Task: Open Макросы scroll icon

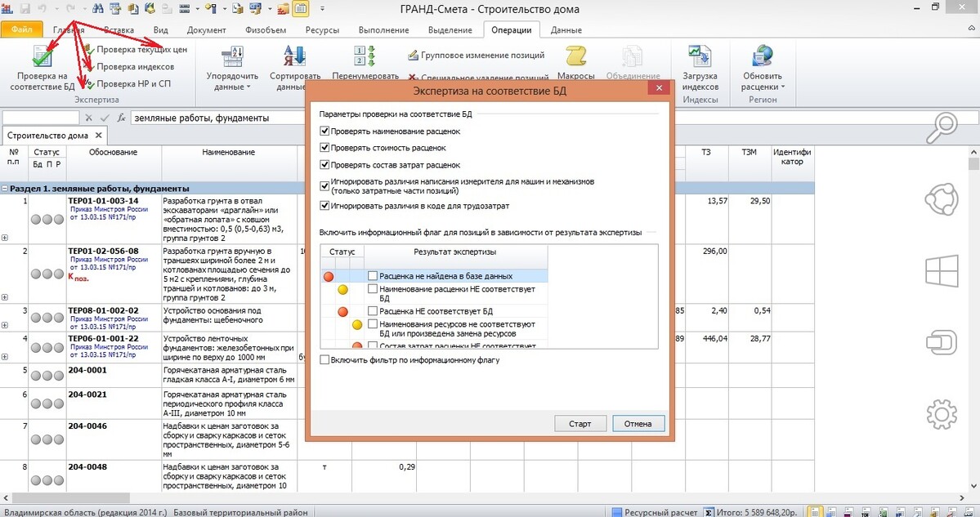Action: coord(575,56)
